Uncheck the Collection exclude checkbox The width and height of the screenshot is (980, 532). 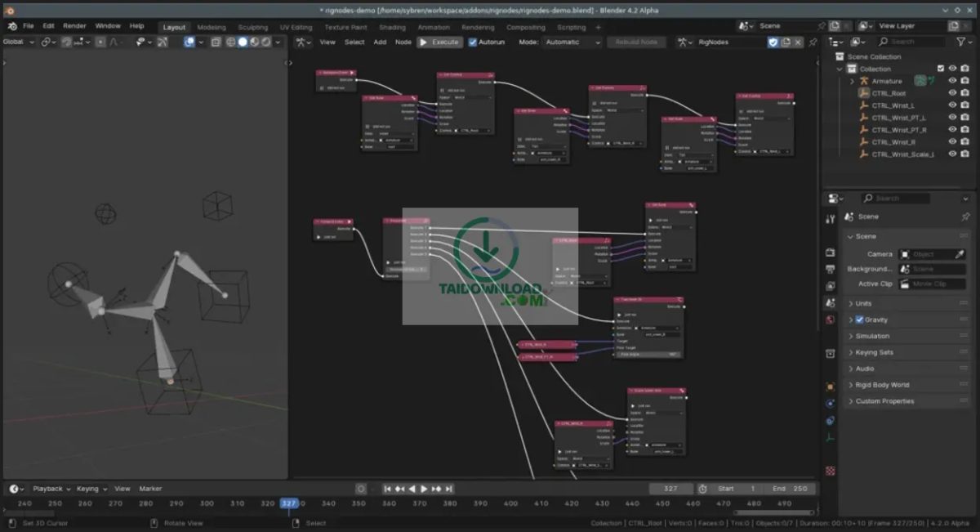pyautogui.click(x=941, y=69)
